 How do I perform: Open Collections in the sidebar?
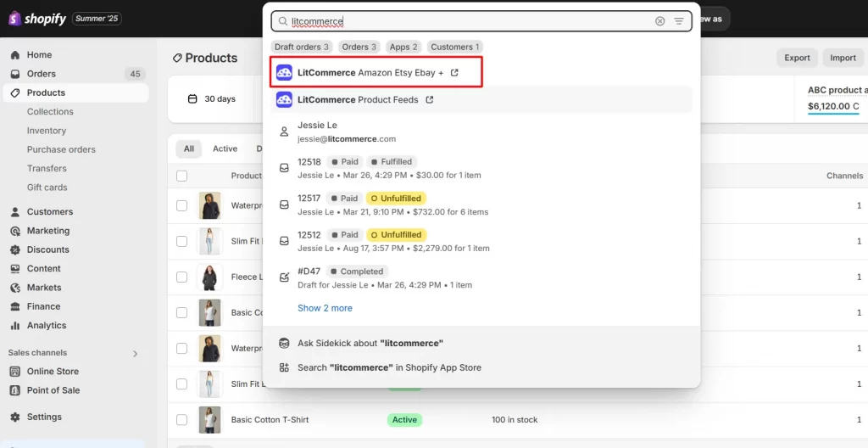click(50, 111)
